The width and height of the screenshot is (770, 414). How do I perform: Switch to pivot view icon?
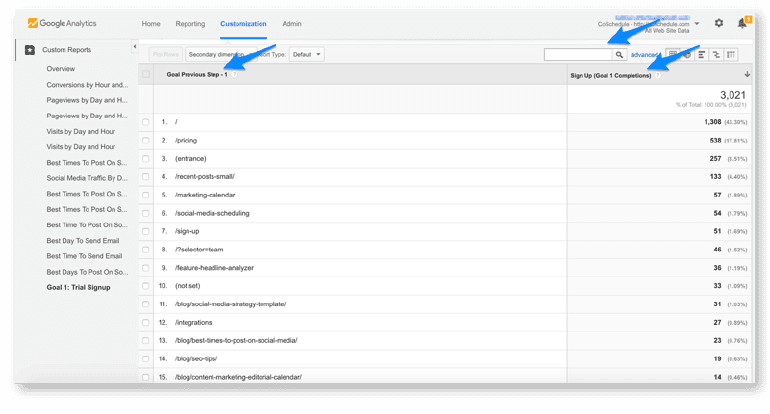point(731,55)
